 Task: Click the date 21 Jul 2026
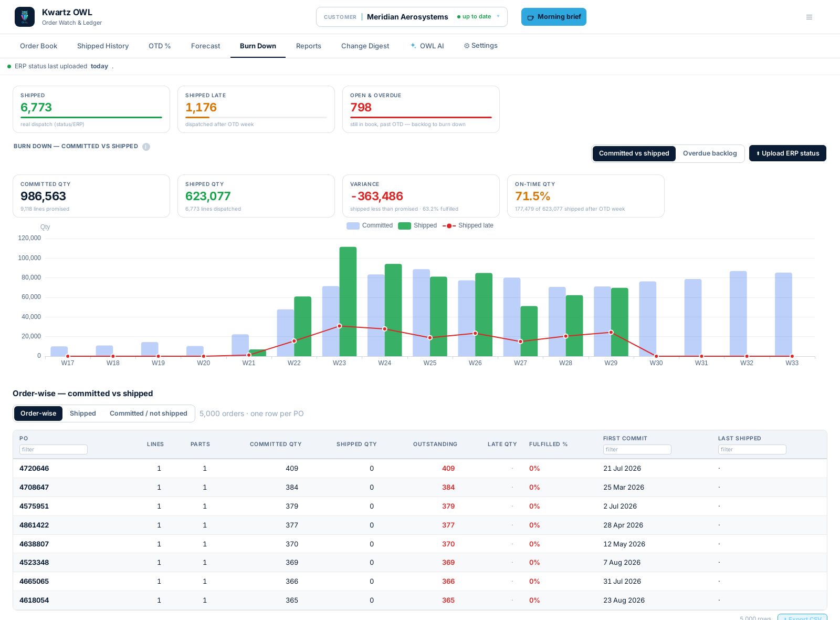pos(622,469)
